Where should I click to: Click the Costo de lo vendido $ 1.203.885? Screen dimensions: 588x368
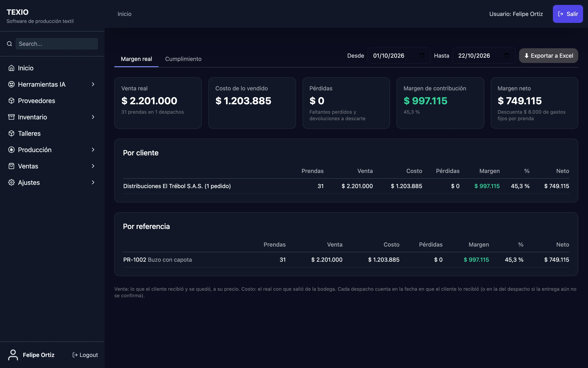click(243, 101)
